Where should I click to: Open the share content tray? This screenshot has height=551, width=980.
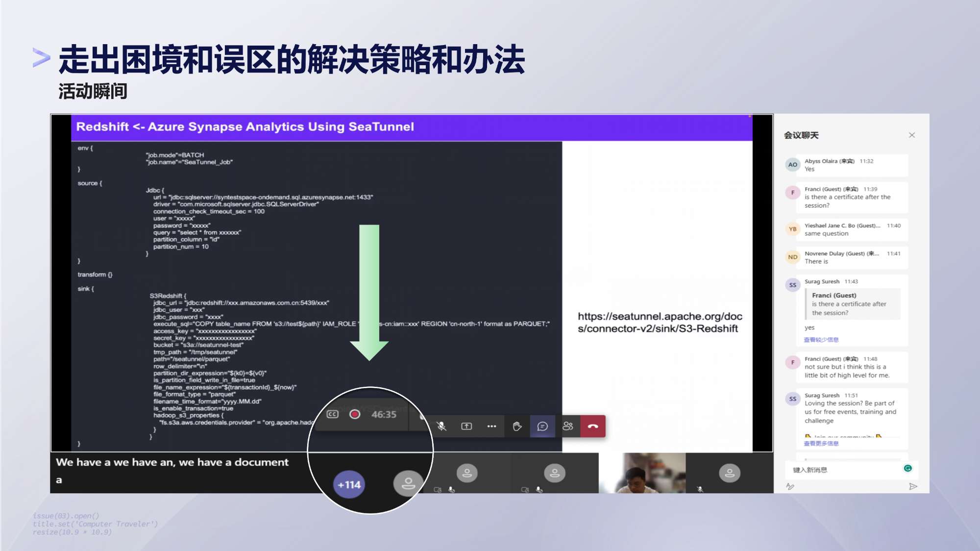click(x=466, y=426)
